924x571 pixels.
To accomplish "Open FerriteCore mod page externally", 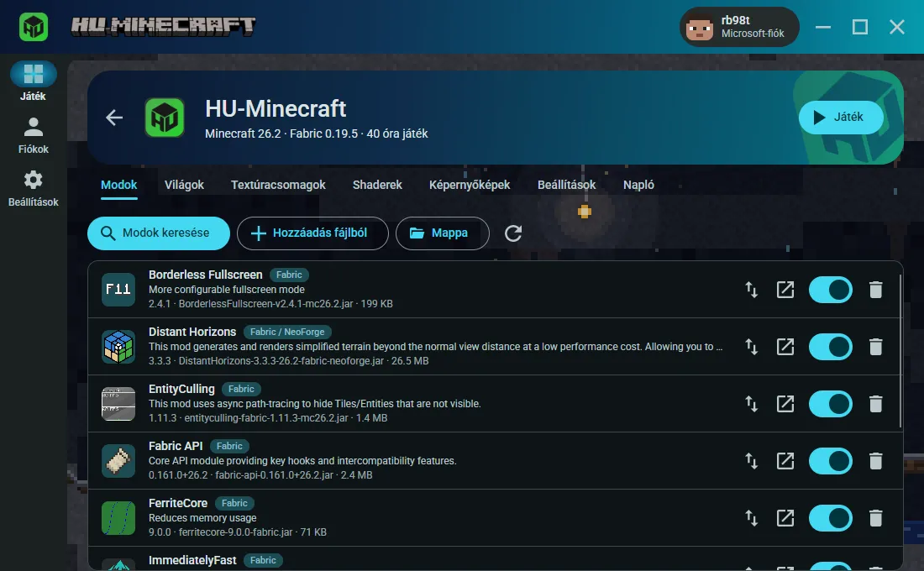I will coord(785,518).
